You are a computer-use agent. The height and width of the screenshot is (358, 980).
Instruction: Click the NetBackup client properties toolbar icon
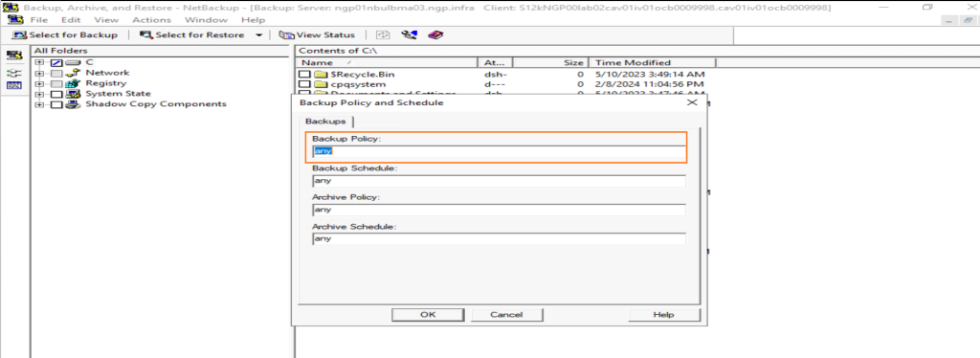tap(410, 35)
